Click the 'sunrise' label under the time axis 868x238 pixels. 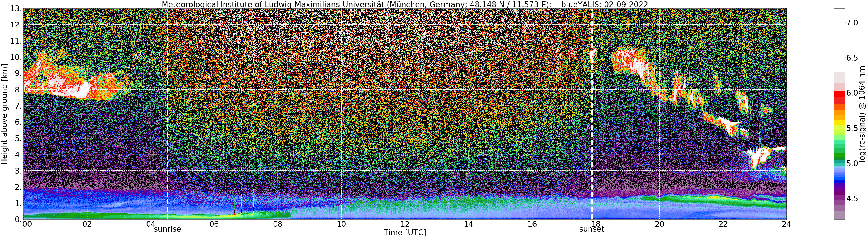pyautogui.click(x=167, y=229)
